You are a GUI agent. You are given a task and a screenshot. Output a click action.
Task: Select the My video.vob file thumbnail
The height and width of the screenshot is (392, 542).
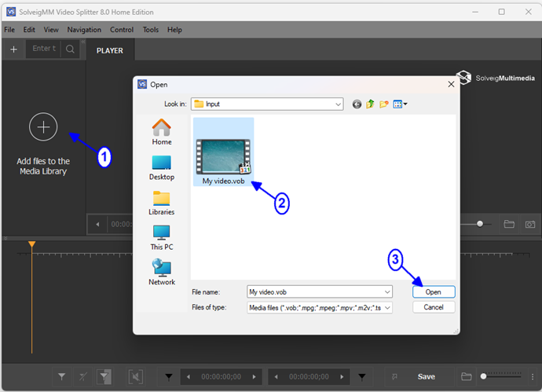tap(223, 152)
